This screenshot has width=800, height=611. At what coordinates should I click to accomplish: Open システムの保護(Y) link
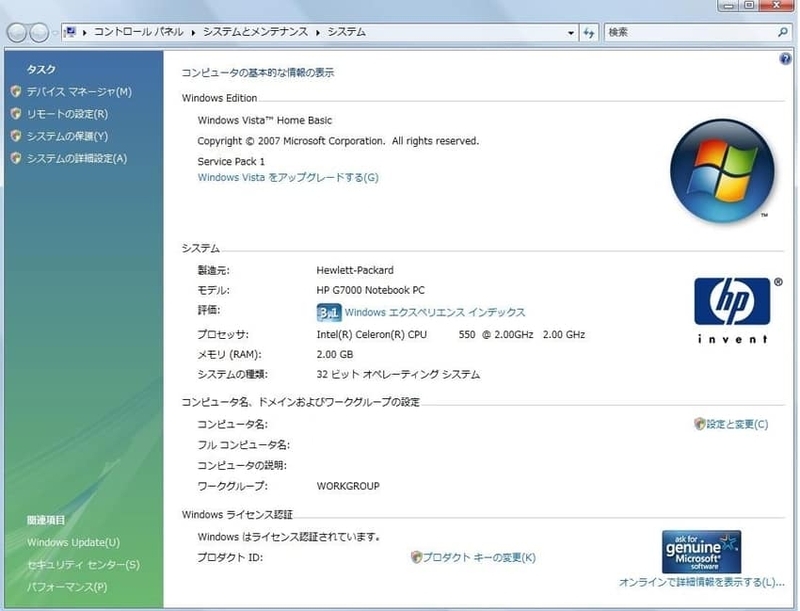pos(67,136)
